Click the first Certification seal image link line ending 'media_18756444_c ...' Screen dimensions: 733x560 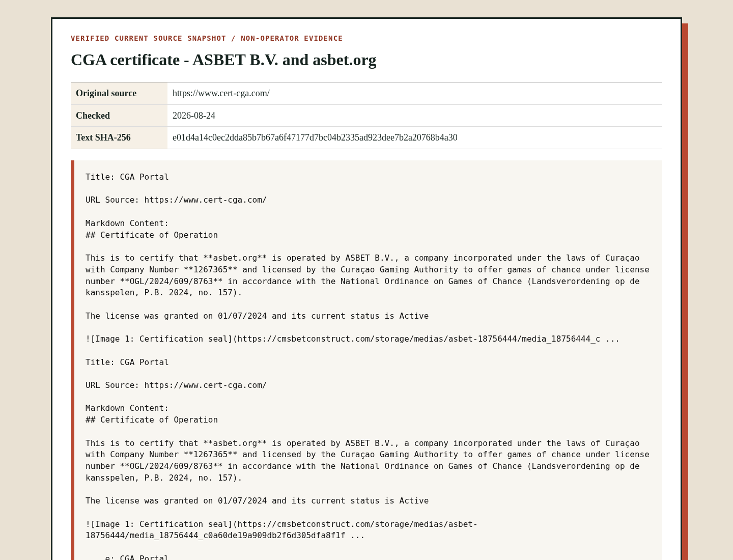click(352, 339)
